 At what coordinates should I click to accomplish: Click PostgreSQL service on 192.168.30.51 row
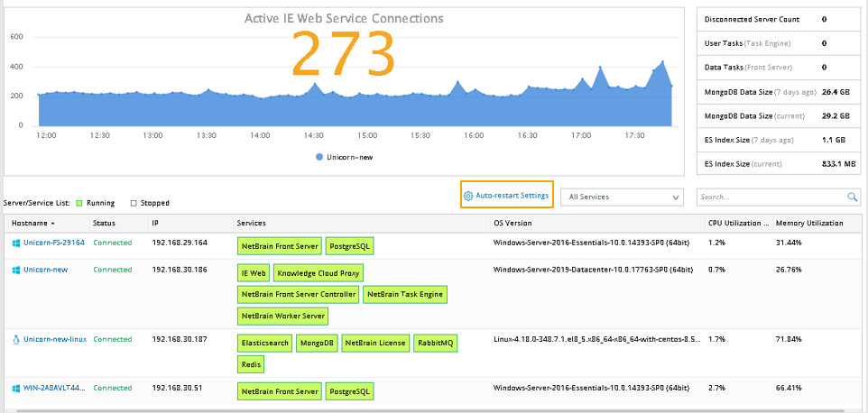350,391
